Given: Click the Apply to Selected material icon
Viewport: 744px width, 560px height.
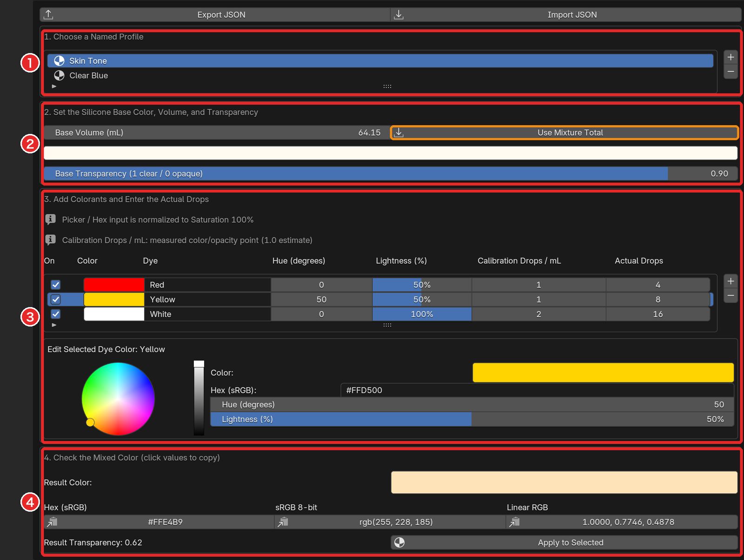Looking at the screenshot, I should click(399, 542).
